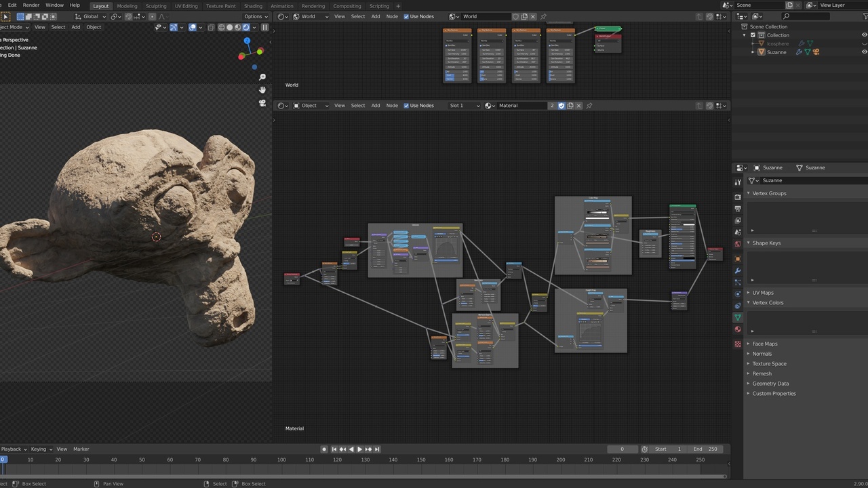Click the Material name field
Screen dimensions: 868x488
(523, 106)
